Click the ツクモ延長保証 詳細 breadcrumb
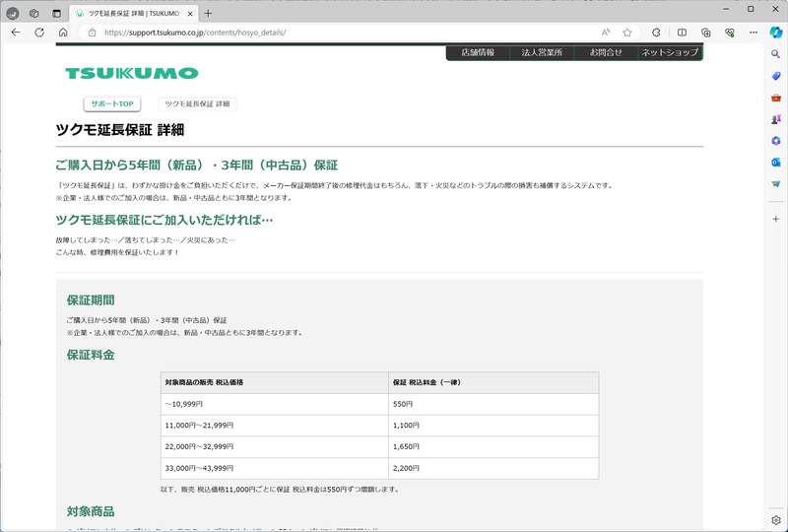 click(x=197, y=104)
